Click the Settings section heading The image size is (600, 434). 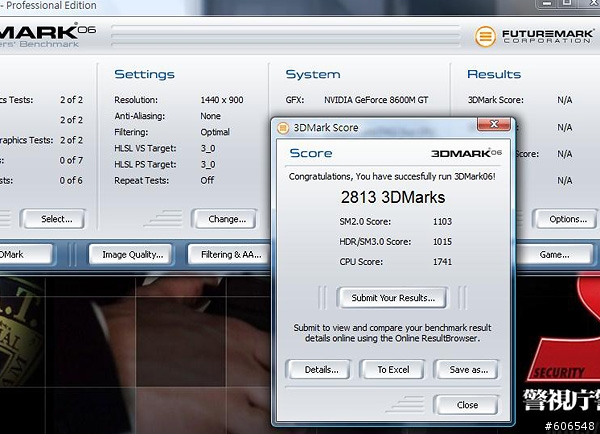tap(144, 74)
